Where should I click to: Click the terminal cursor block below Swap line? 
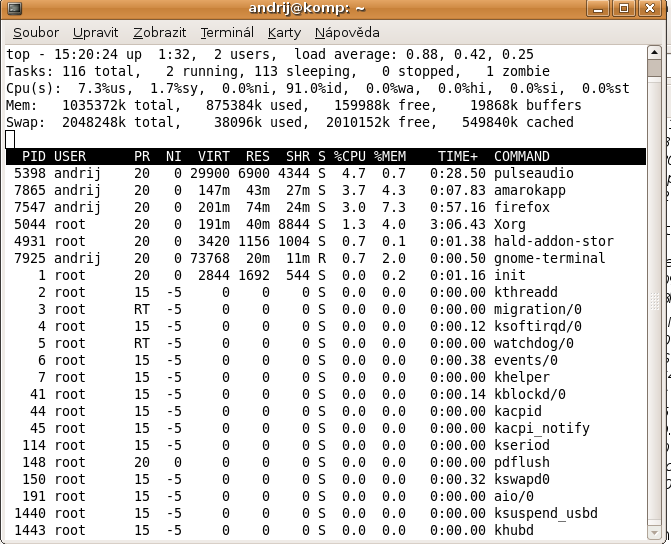(x=10, y=139)
